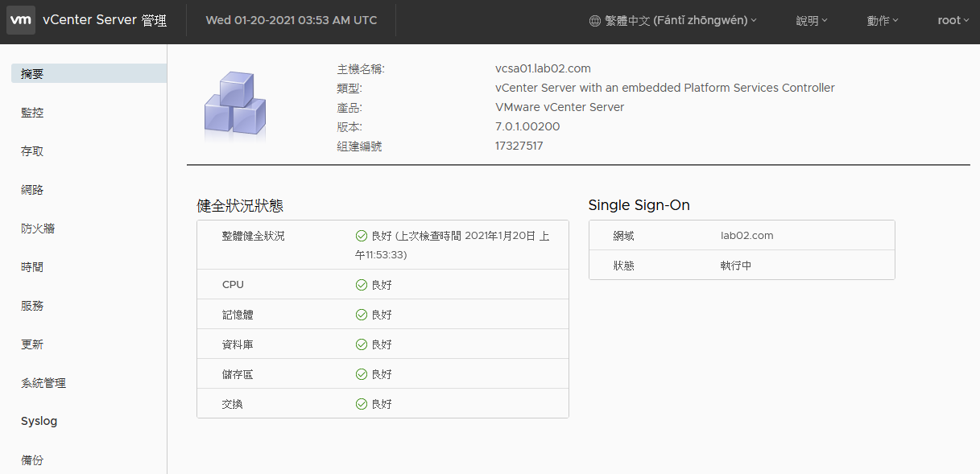Click the Single Sign-On heading
980x474 pixels.
coord(639,205)
